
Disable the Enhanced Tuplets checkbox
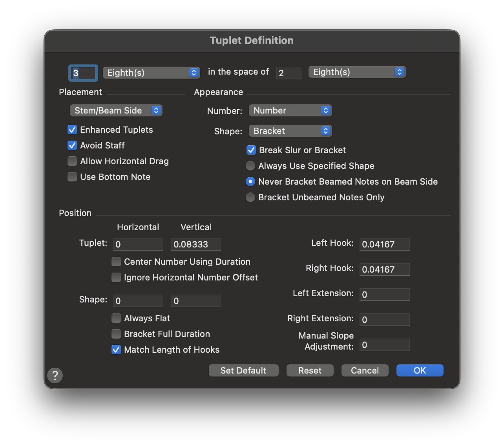coord(72,130)
